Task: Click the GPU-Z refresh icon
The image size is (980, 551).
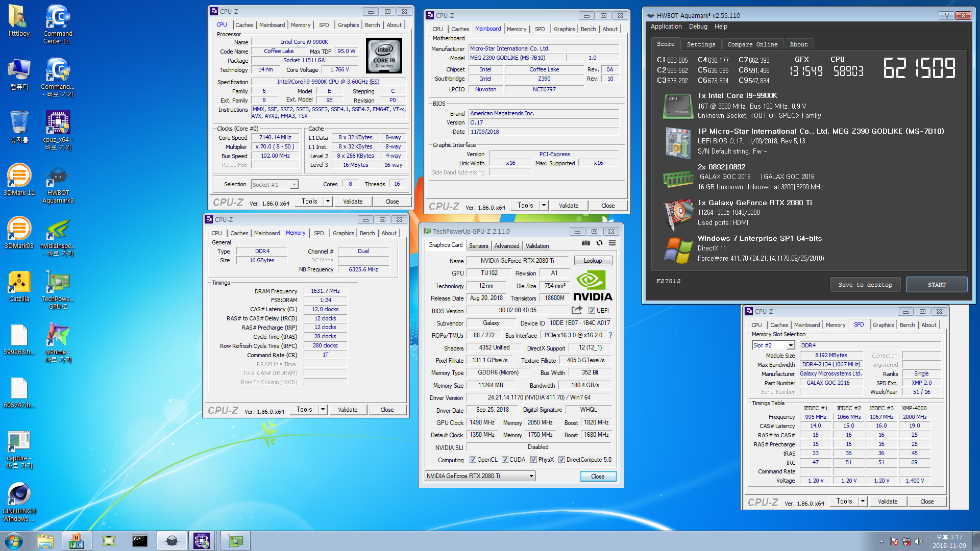Action: [x=599, y=243]
